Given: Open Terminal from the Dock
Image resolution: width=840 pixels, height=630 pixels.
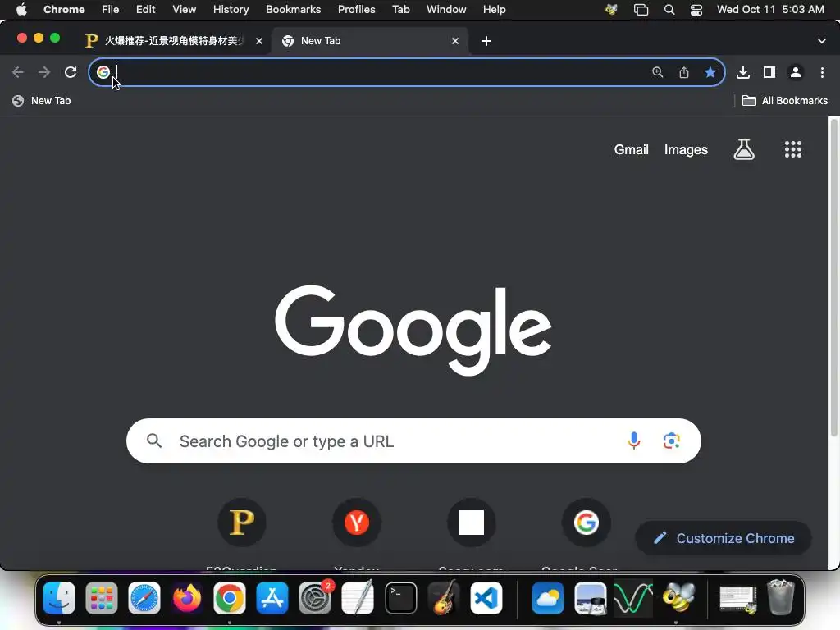Looking at the screenshot, I should pyautogui.click(x=400, y=598).
